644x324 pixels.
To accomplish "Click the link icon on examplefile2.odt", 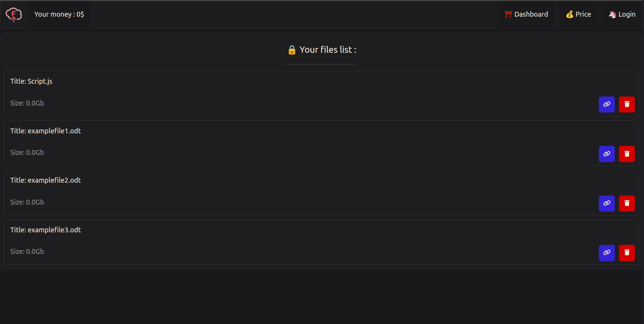I will coord(607,203).
